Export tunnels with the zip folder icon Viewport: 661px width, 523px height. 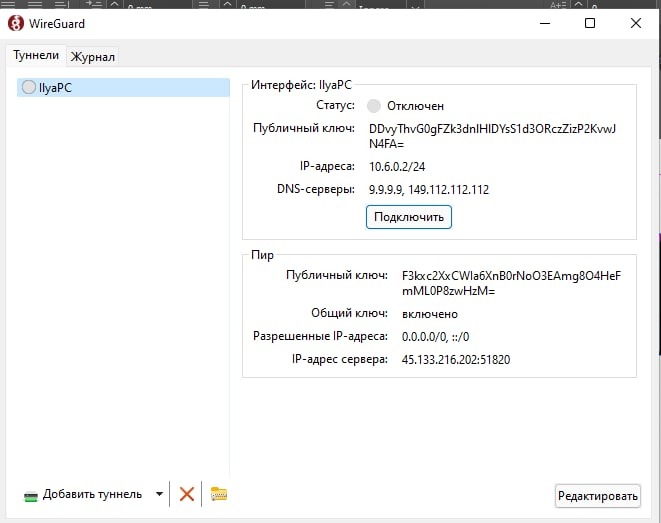[x=219, y=494]
